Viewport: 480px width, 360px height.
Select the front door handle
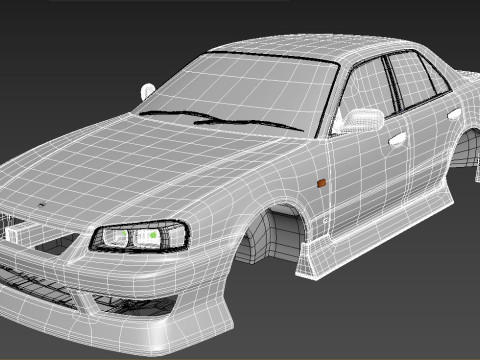click(x=397, y=139)
